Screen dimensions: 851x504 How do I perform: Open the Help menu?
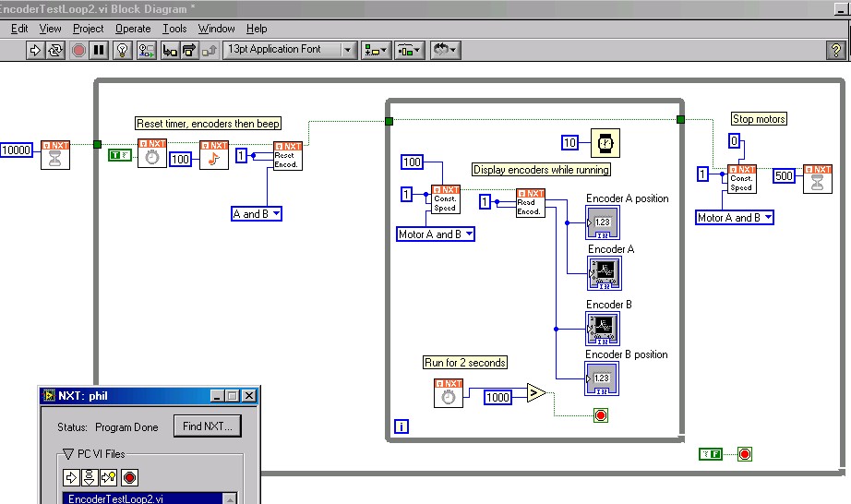[x=257, y=29]
